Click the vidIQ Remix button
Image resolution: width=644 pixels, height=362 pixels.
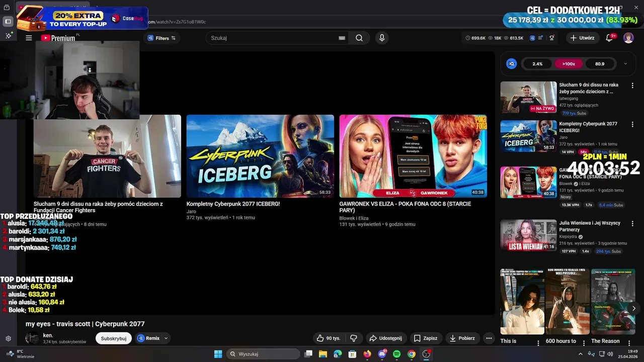(148, 338)
